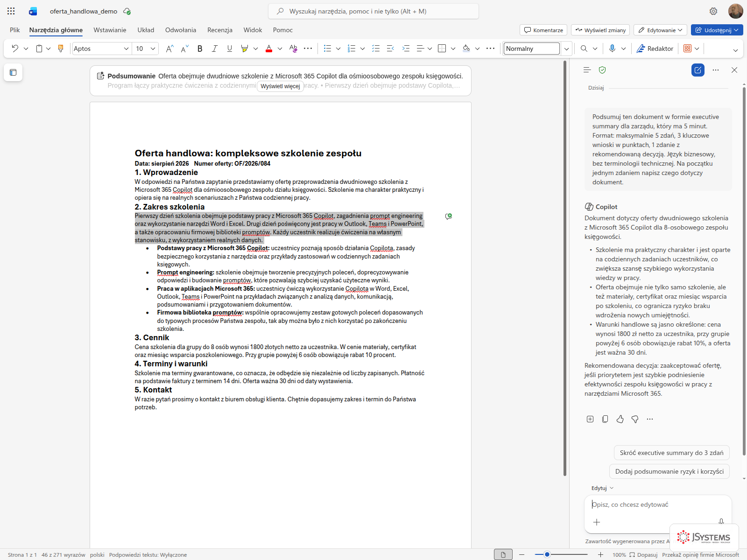Switch to the Odwołania tab

pos(181,30)
